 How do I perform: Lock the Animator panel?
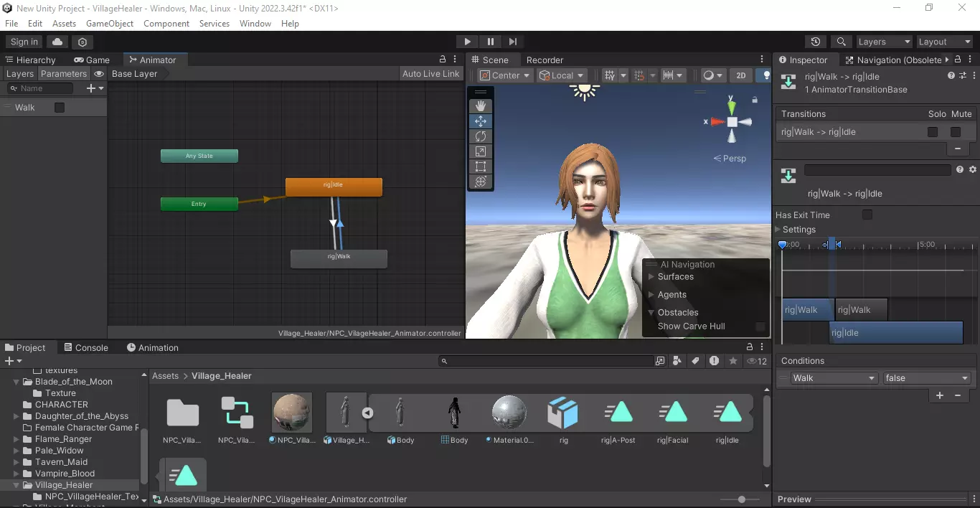443,60
